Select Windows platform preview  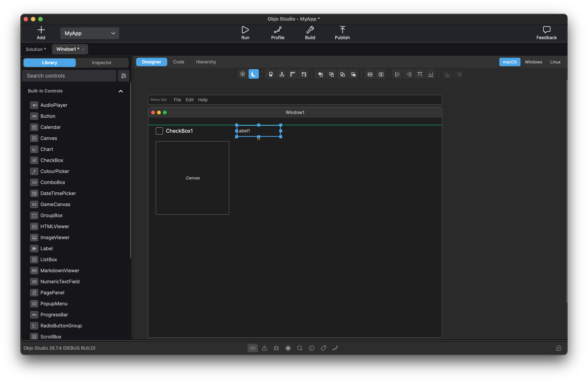(x=533, y=62)
